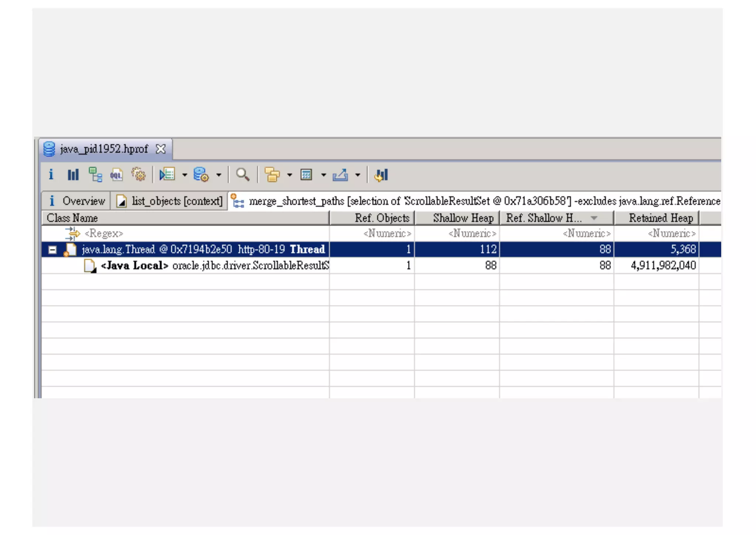Open the group result dropdown arrow
The width and height of the screenshot is (756, 535).
pos(289,175)
